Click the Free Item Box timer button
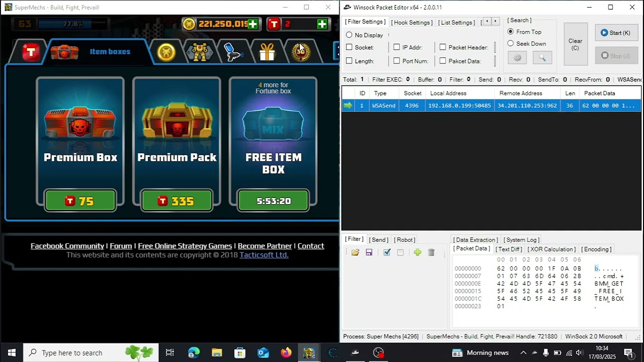The image size is (644, 362). [274, 201]
